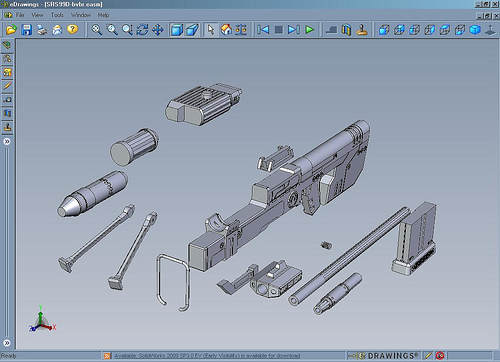
Task: Choose the Pan arrows tool
Action: coord(158,30)
